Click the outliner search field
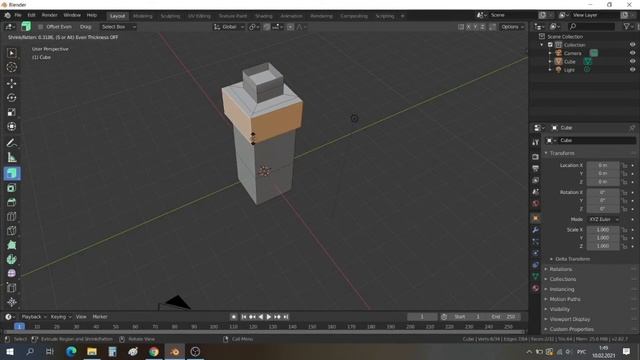The image size is (640, 360). click(x=591, y=27)
